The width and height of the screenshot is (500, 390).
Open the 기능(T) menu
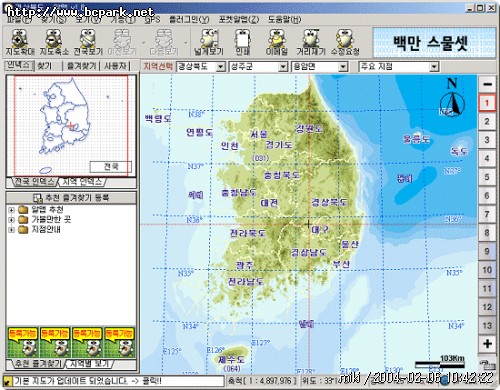click(x=123, y=19)
